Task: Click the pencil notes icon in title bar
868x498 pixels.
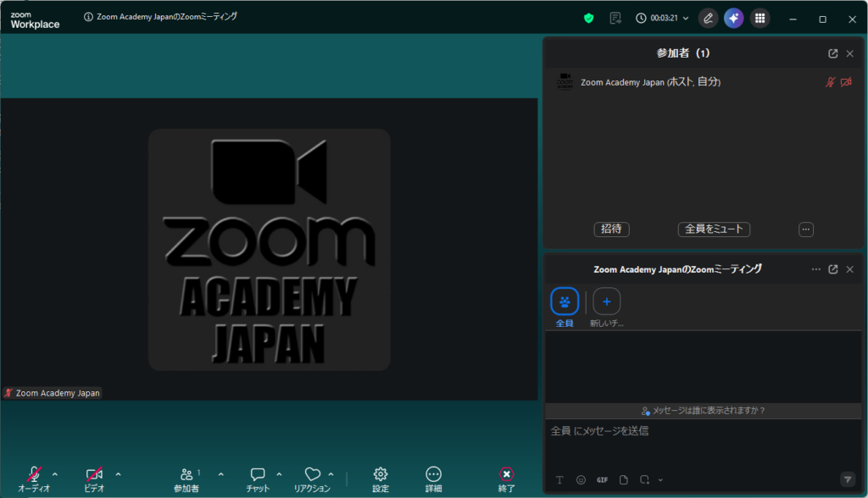Action: point(708,18)
